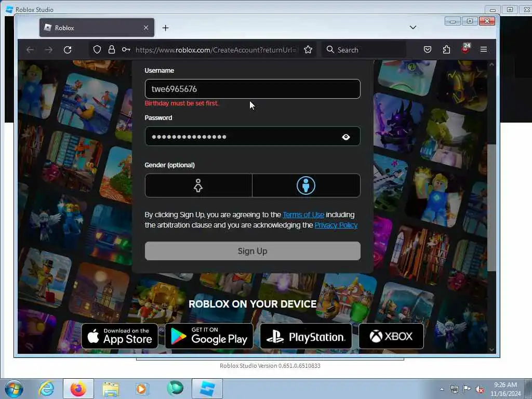The width and height of the screenshot is (532, 399).
Task: Open the Privacy Policy link
Action: tap(336, 225)
